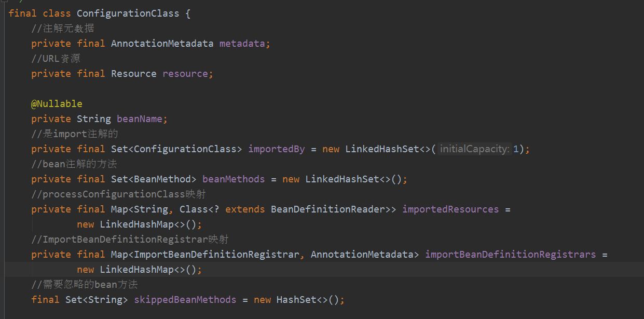Click the beanName field
Viewport: 644px width, 319px height.
[141, 118]
